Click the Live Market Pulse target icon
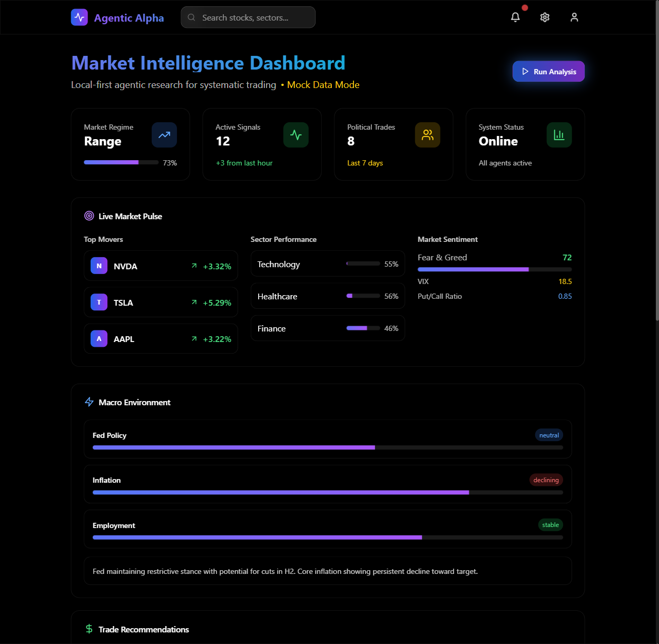Image resolution: width=659 pixels, height=644 pixels. pos(89,216)
